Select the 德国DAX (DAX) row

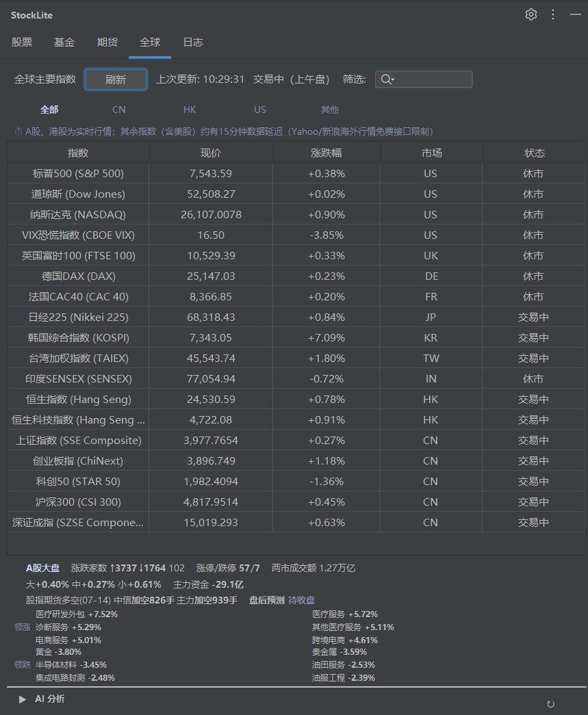pyautogui.click(x=296, y=276)
